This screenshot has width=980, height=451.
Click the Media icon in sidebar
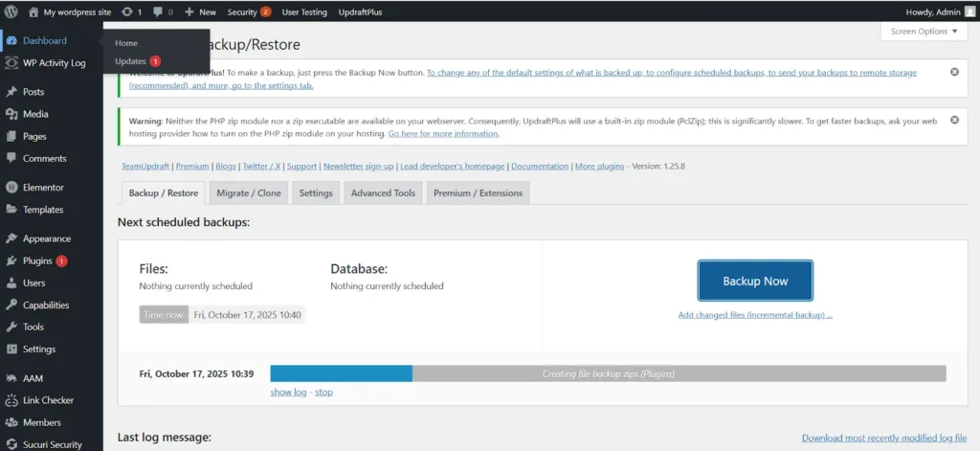[x=11, y=114]
